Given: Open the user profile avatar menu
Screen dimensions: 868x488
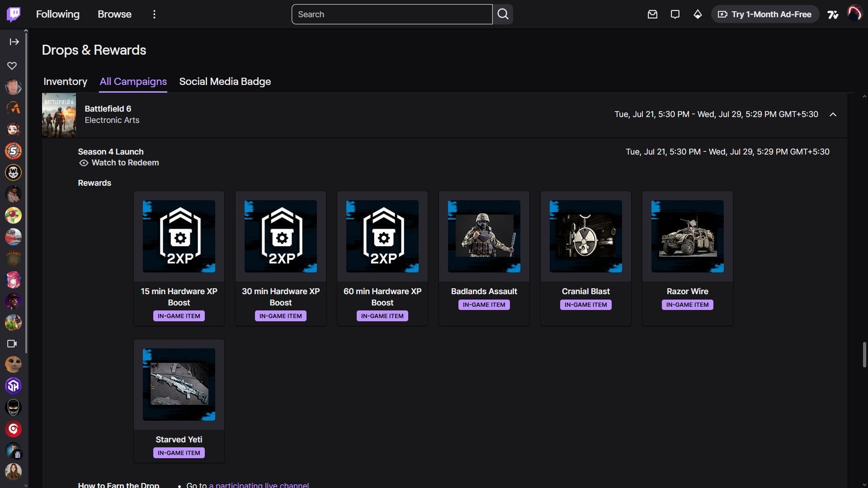Looking at the screenshot, I should coord(854,14).
